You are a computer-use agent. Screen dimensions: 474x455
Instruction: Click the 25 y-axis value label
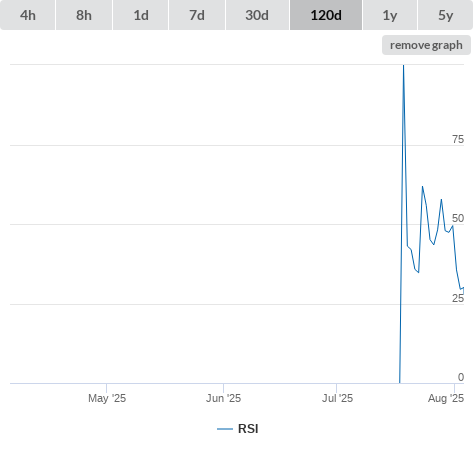tap(458, 298)
